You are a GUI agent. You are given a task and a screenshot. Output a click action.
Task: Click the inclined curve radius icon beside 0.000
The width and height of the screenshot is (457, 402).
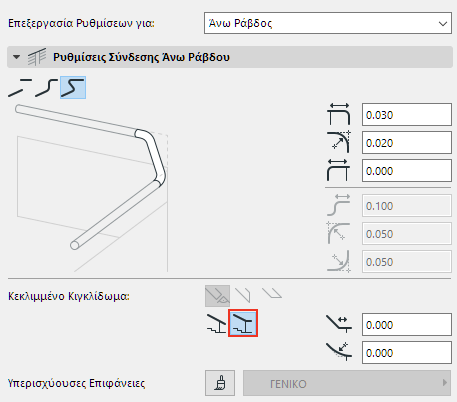(x=338, y=352)
